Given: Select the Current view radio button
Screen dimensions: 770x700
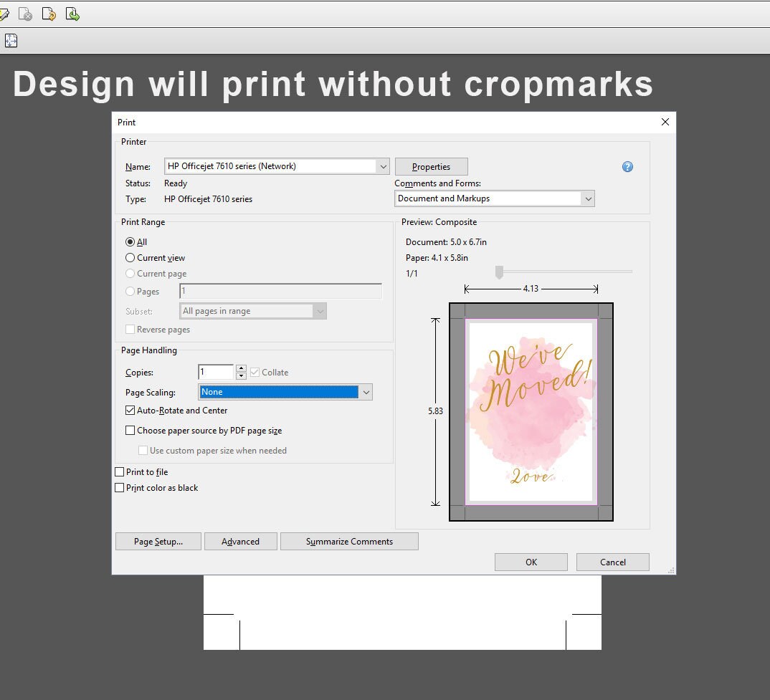Looking at the screenshot, I should 130,258.
